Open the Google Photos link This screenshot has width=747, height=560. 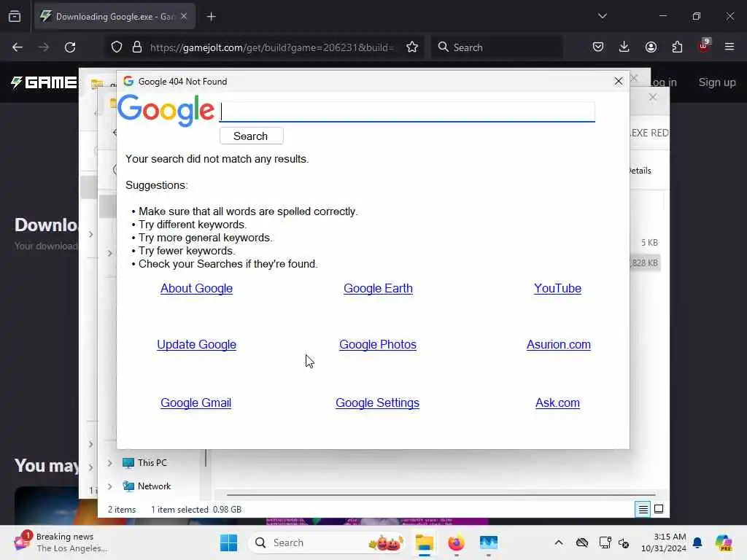click(x=378, y=345)
